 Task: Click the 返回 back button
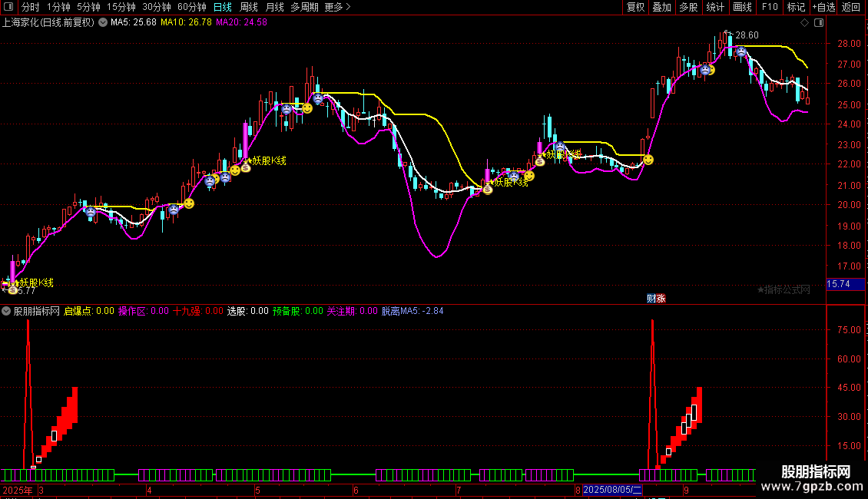click(x=851, y=7)
